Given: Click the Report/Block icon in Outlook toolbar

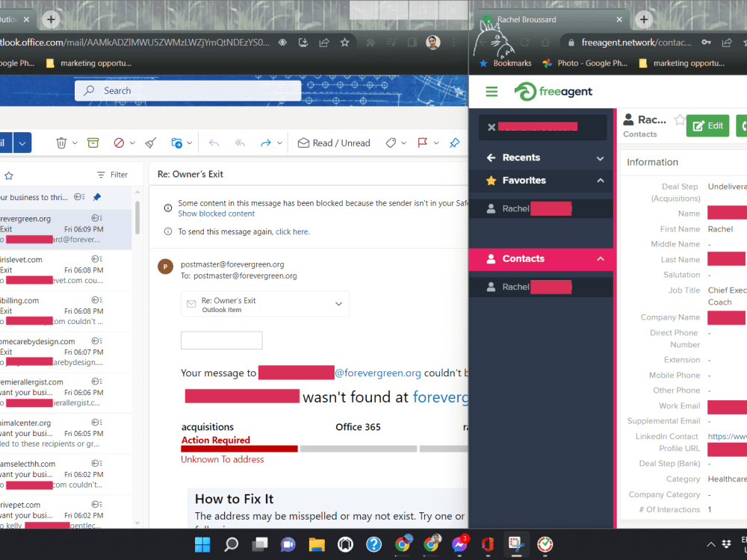Looking at the screenshot, I should (119, 143).
